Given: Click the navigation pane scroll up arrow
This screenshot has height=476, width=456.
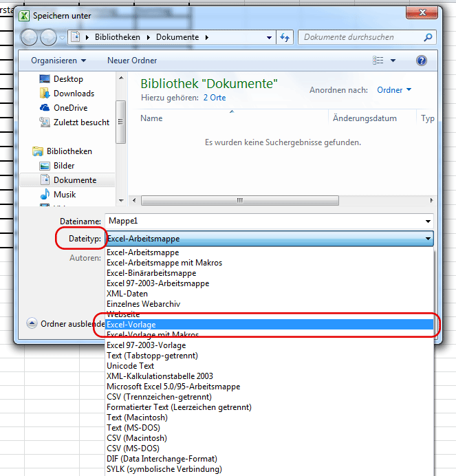Looking at the screenshot, I should coord(121,78).
